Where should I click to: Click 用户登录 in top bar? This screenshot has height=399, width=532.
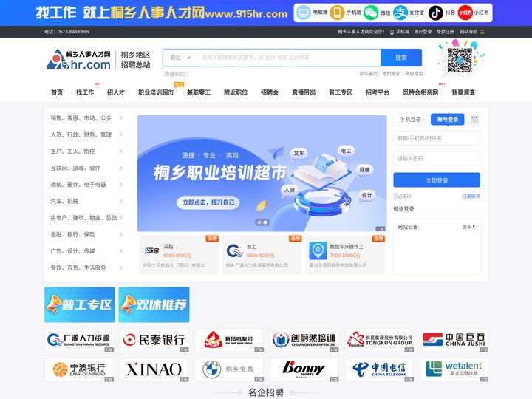[x=423, y=32]
